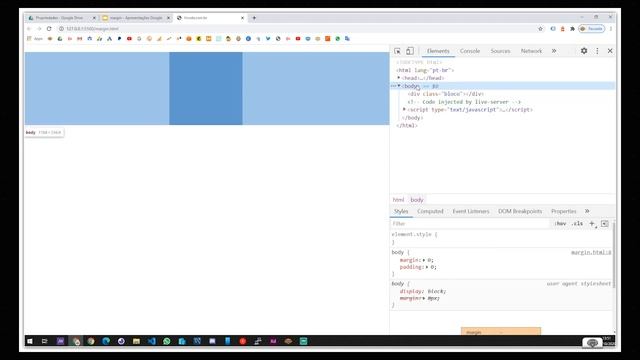The height and width of the screenshot is (360, 640).
Task: Open the Windows Start menu
Action: pyautogui.click(x=30, y=341)
